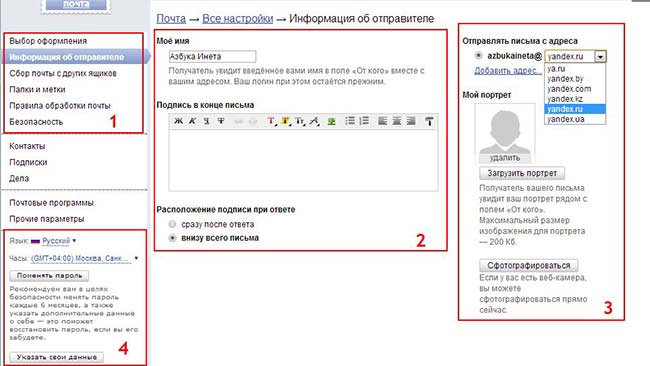Choose yandex.com from domain list

575,89
